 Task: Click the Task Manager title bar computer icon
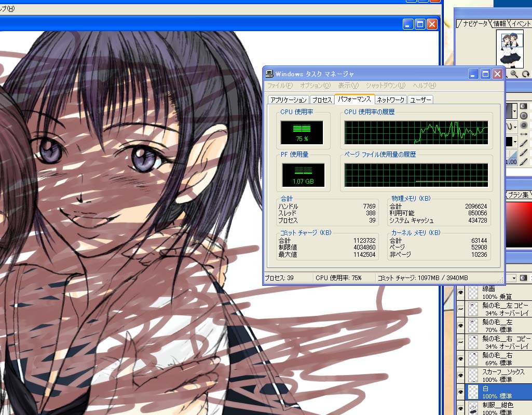(x=269, y=74)
